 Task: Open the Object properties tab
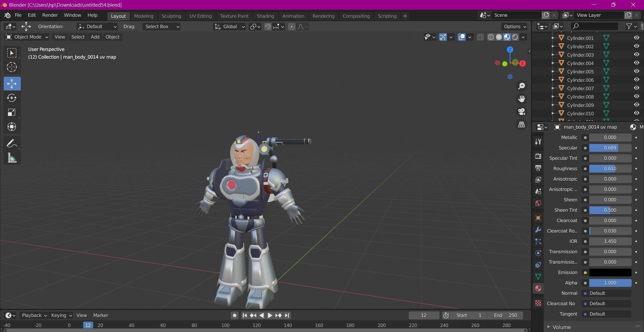click(538, 218)
